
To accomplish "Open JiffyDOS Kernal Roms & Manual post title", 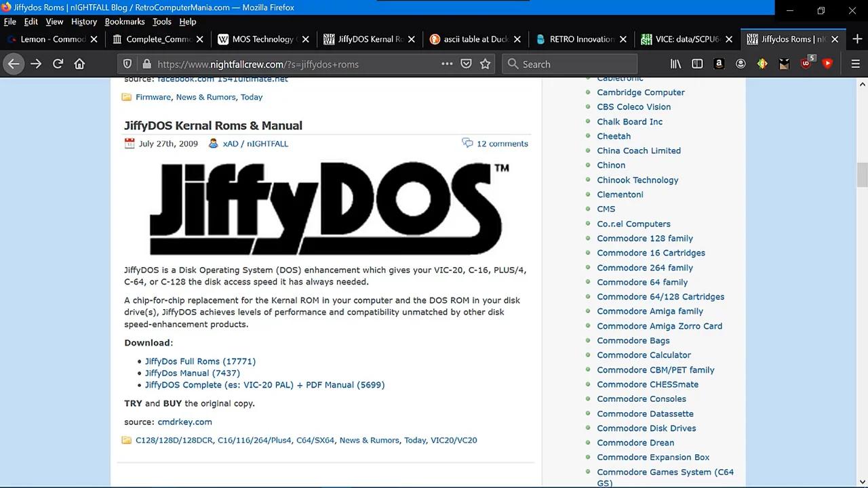I will 213,125.
